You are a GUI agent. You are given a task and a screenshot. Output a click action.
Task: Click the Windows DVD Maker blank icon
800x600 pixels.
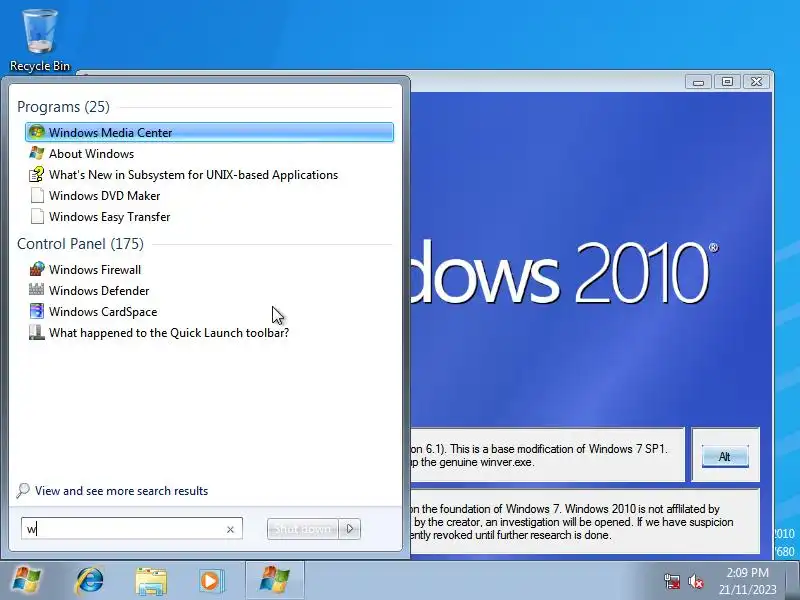click(x=37, y=195)
